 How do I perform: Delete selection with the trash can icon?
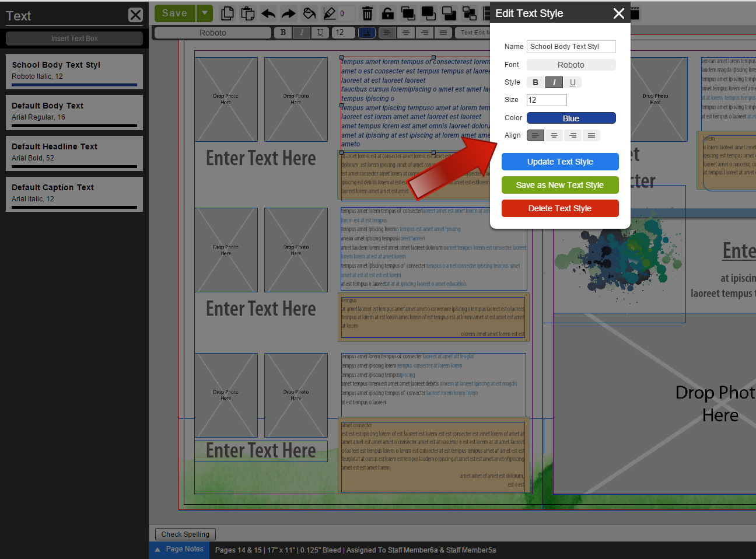(x=367, y=13)
